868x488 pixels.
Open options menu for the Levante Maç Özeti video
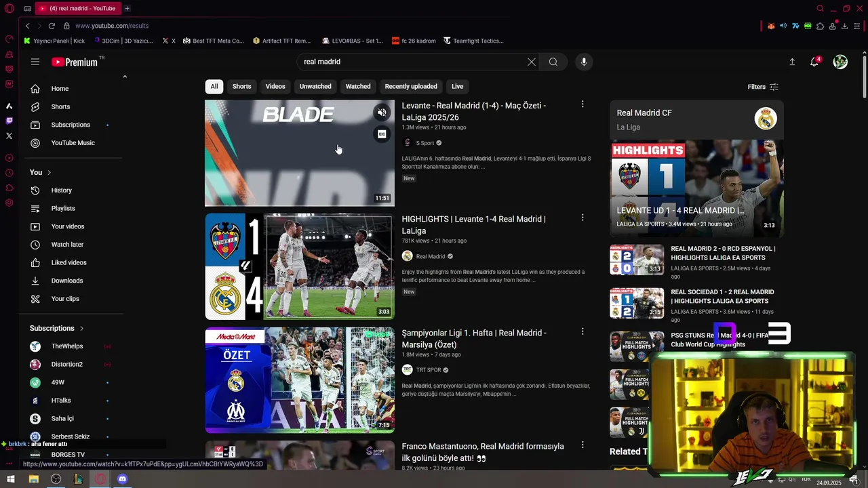coord(582,104)
